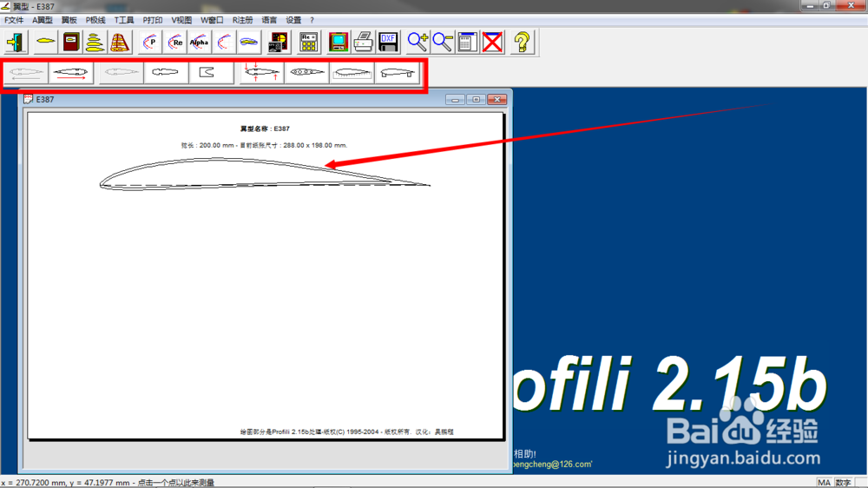Click the E387 document icon in child title bar

click(x=29, y=99)
